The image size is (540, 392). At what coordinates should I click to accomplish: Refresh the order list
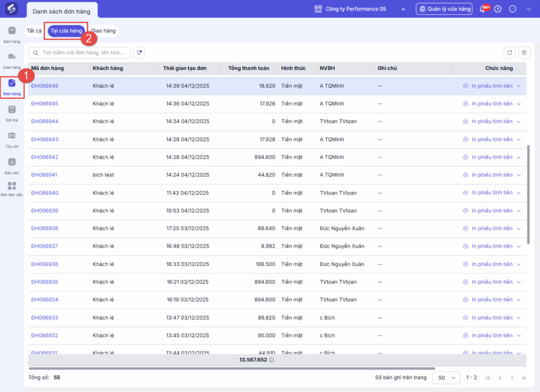pos(509,52)
